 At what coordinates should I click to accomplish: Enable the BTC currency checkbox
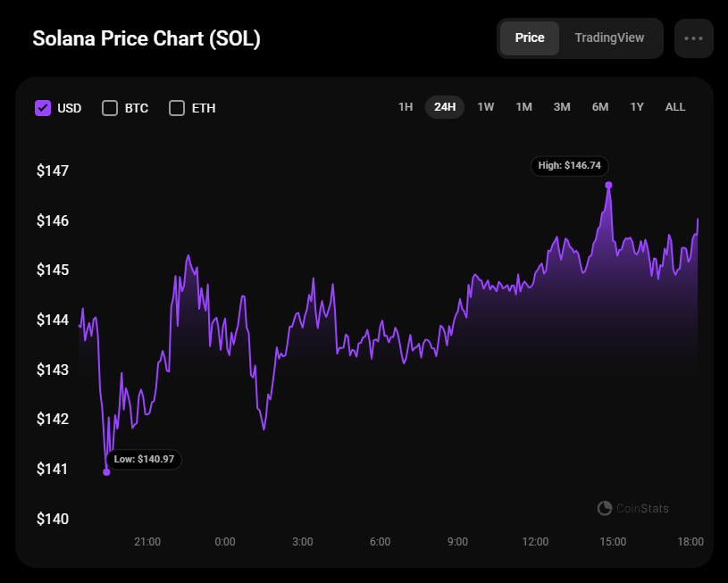[x=110, y=108]
